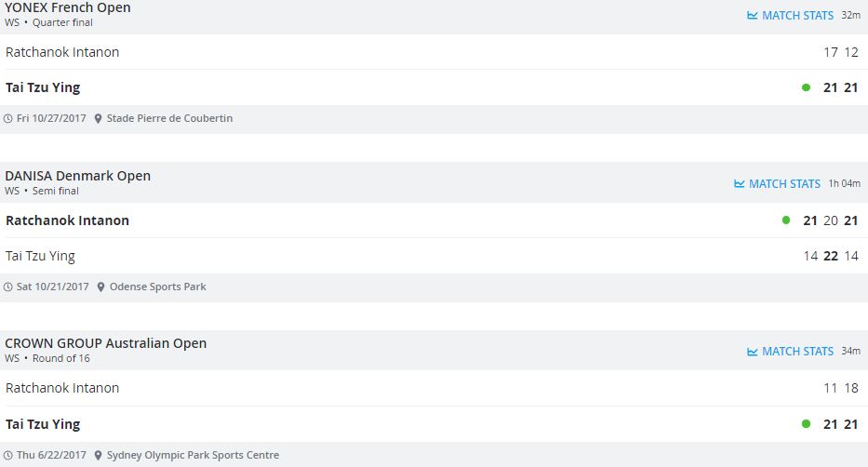Click the French Open match stats chart icon
This screenshot has width=868, height=467.
753,16
